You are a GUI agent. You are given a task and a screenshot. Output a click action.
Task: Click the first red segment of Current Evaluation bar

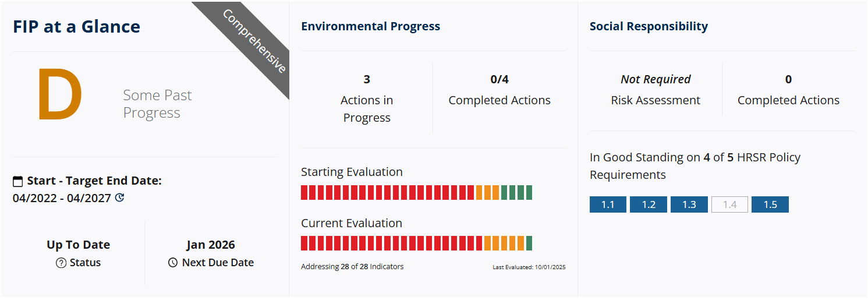click(304, 243)
